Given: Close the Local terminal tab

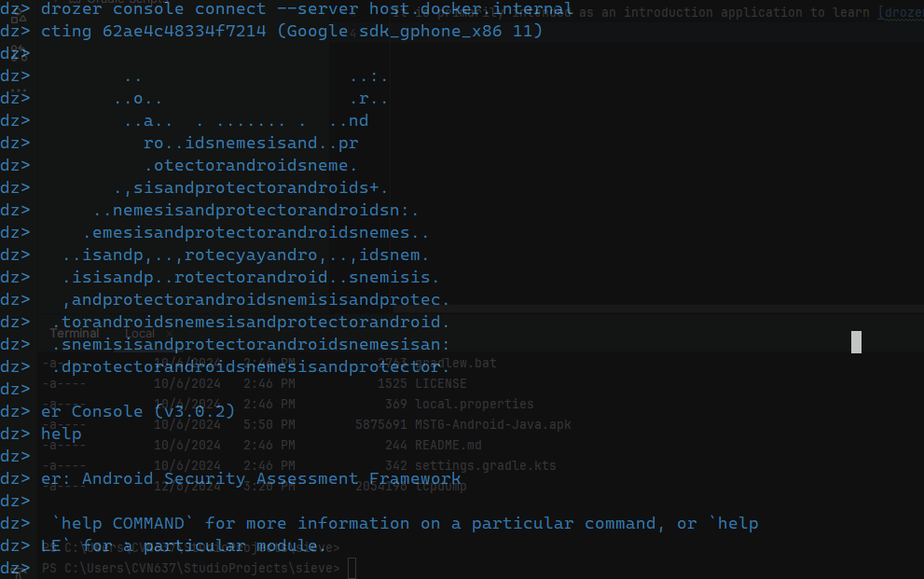Looking at the screenshot, I should click(170, 334).
